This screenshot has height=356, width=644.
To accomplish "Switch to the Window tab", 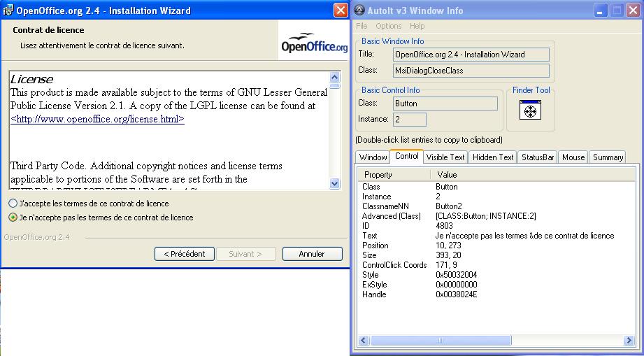I will 373,157.
